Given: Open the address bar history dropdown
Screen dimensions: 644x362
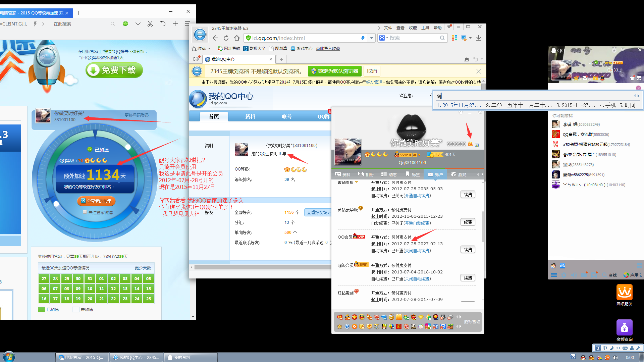Looking at the screenshot, I should (372, 38).
